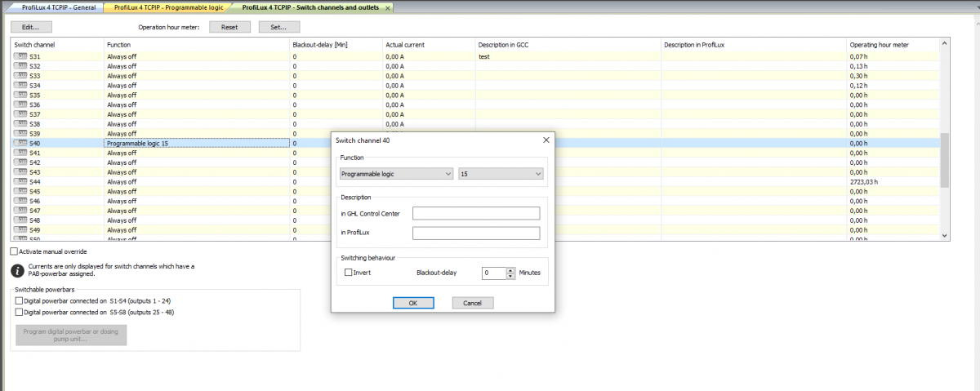Click the '0,13 h' hour value
This screenshot has width=980, height=391.
pos(858,66)
